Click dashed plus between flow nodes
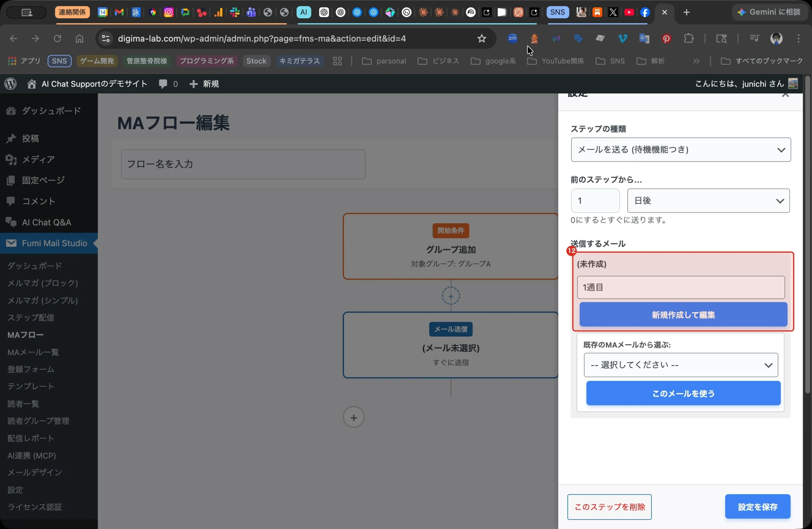This screenshot has width=812, height=529. click(451, 296)
